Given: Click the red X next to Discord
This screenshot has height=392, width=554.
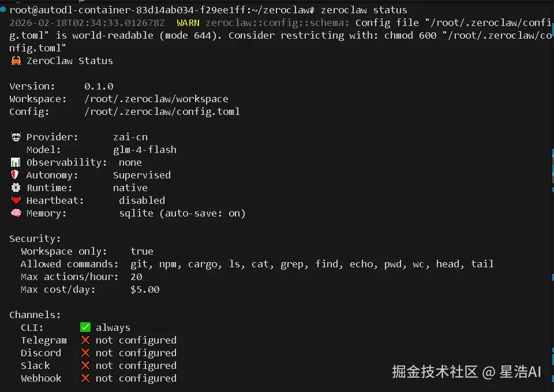Looking at the screenshot, I should [x=85, y=353].
